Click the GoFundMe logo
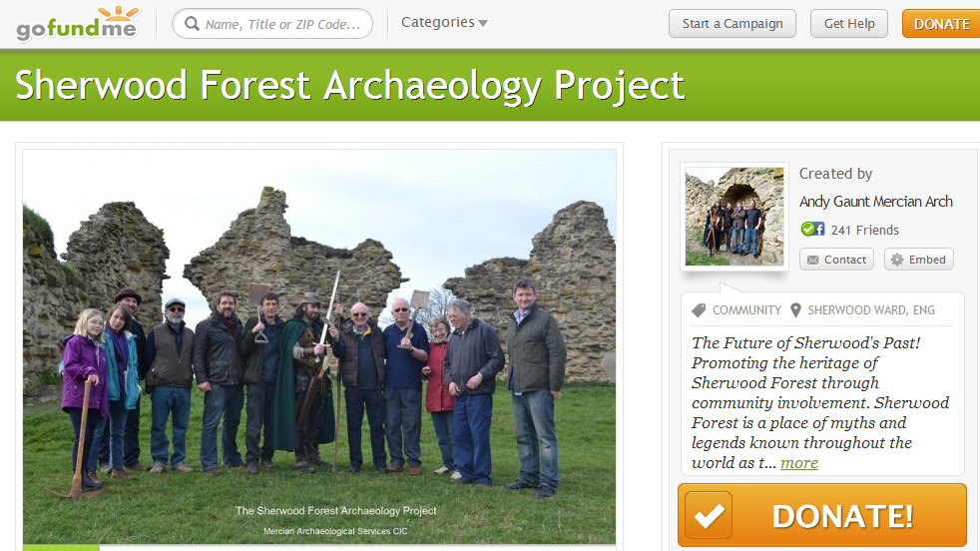This screenshot has height=551, width=980. click(x=78, y=24)
